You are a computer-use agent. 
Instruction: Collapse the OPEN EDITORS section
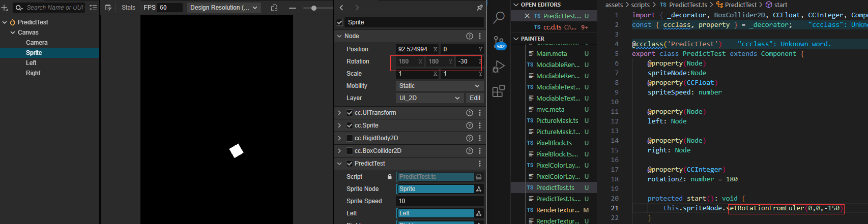pos(516,5)
